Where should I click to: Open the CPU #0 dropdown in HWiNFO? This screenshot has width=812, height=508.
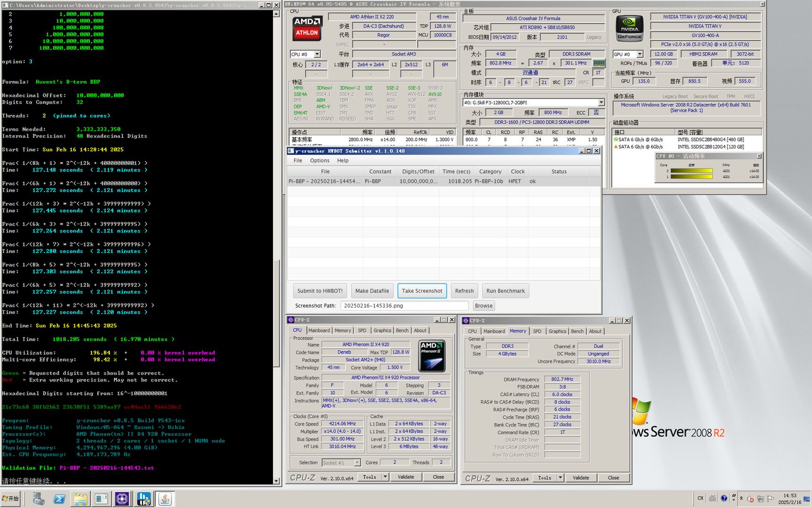(x=317, y=54)
